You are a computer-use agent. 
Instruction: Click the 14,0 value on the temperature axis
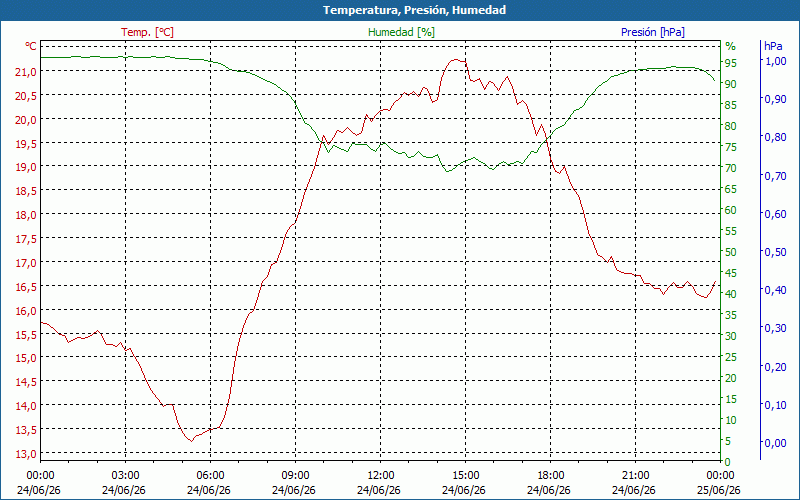tap(26, 406)
